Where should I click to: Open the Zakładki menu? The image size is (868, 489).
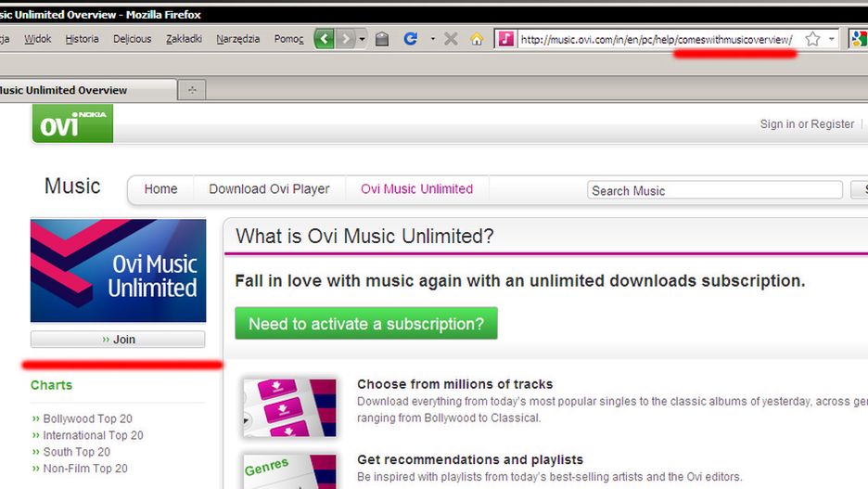(x=184, y=39)
